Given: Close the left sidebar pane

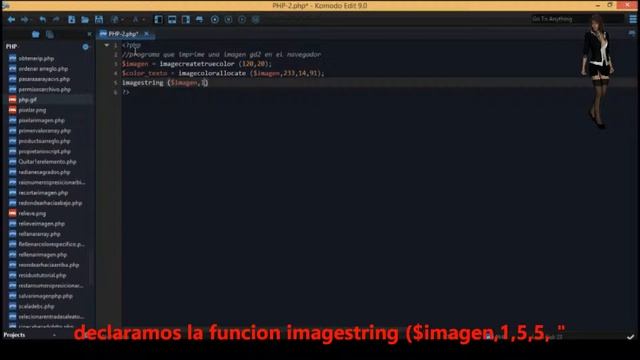Looking at the screenshot, I should click(x=89, y=34).
